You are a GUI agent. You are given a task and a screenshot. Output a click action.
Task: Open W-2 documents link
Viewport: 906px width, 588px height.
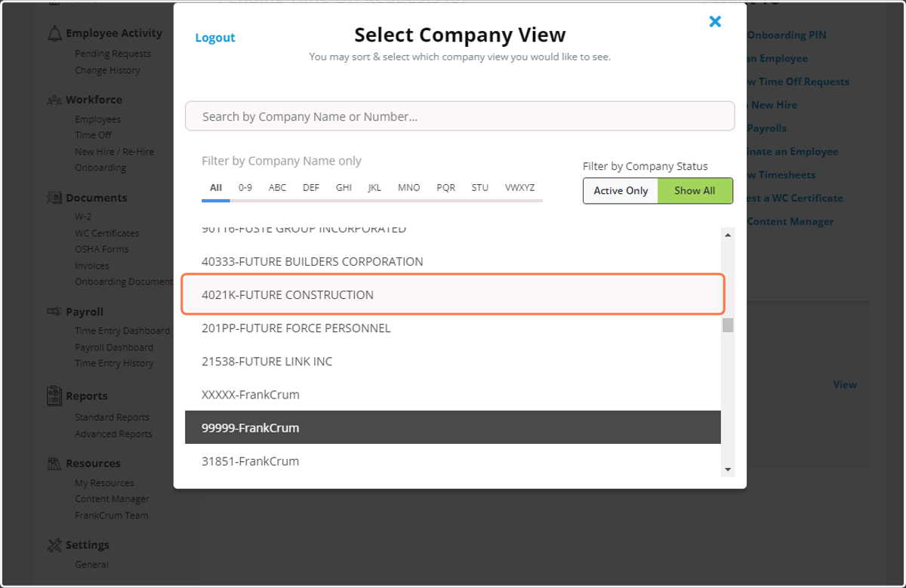click(x=83, y=217)
